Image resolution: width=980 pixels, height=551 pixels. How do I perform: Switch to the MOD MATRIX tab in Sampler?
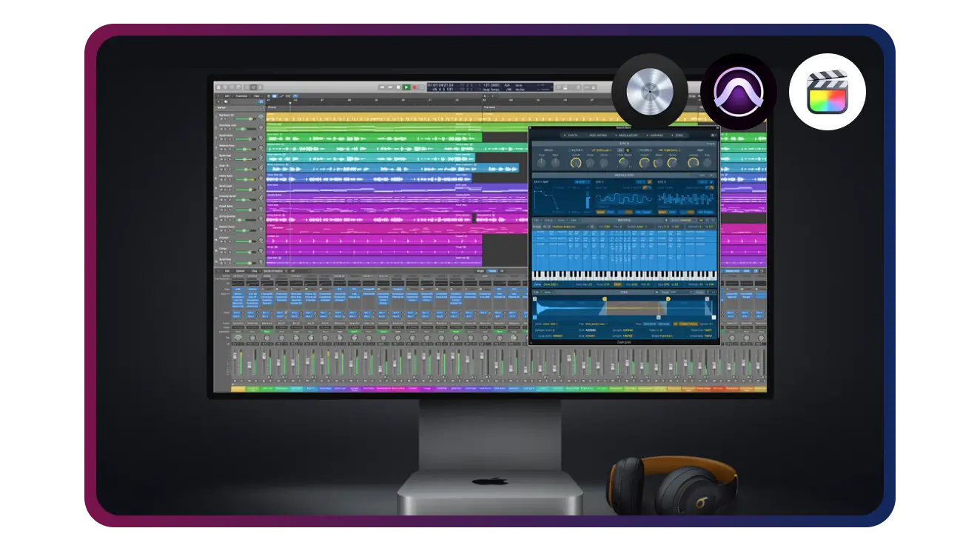[597, 136]
